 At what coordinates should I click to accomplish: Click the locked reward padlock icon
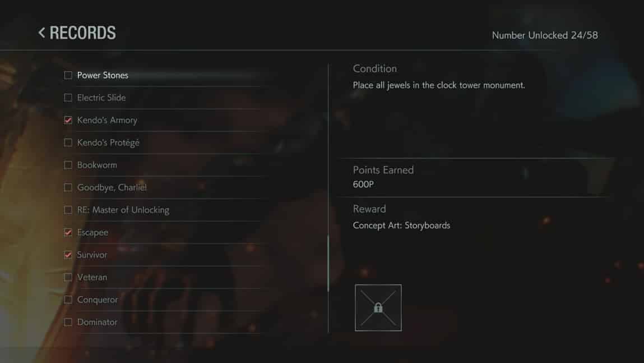(x=378, y=307)
